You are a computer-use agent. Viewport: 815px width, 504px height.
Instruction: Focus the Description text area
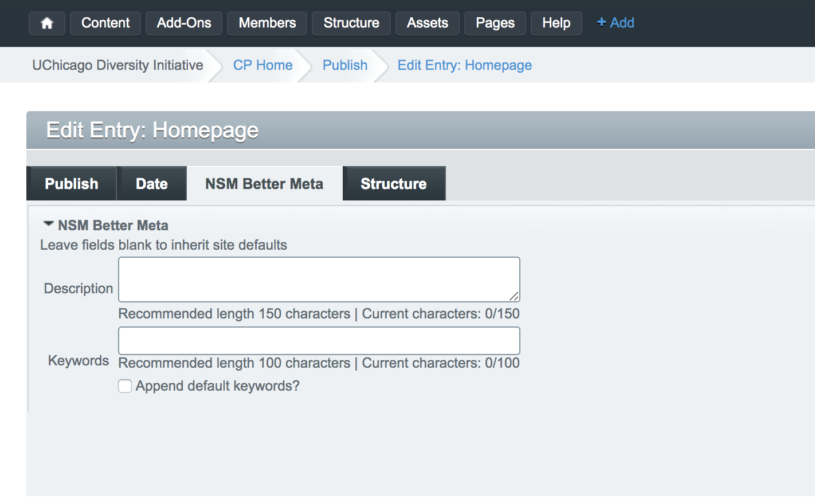[319, 279]
